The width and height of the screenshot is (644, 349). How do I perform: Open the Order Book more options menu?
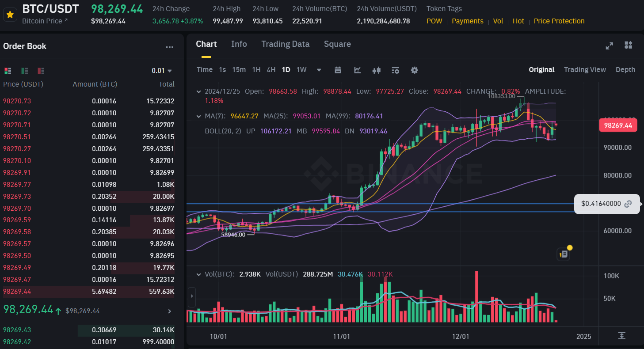[170, 47]
